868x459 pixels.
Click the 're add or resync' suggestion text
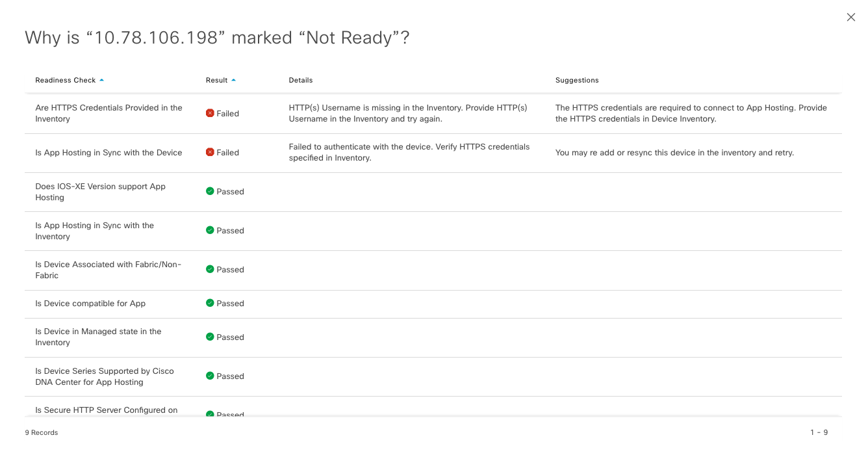click(674, 153)
